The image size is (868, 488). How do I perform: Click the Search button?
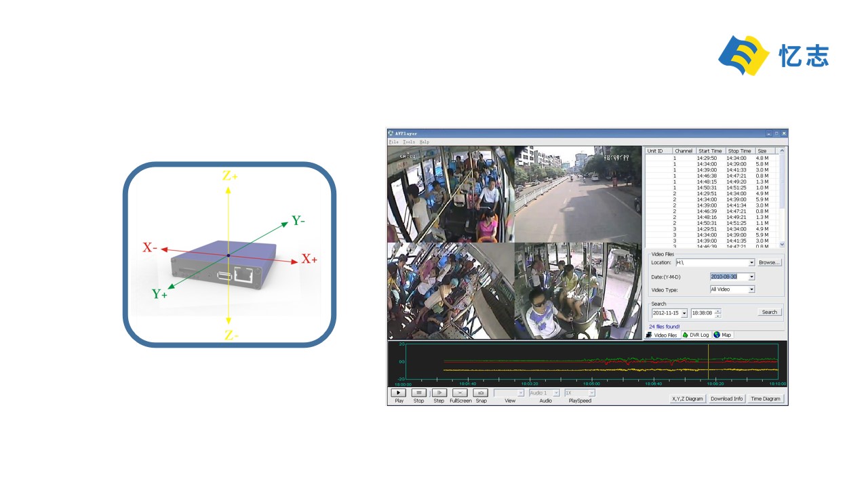(770, 312)
